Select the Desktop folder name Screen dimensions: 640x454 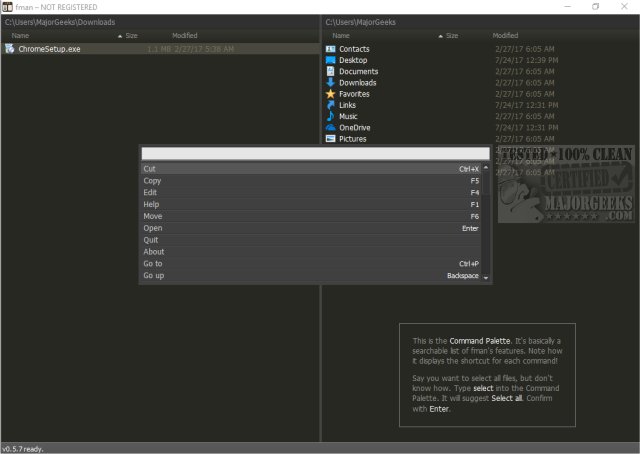[x=353, y=60]
